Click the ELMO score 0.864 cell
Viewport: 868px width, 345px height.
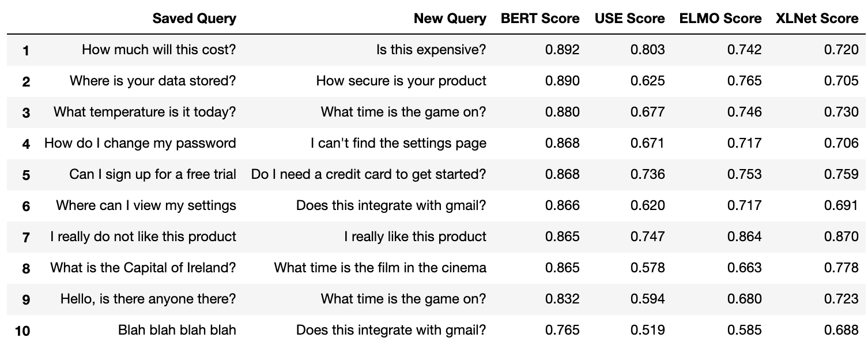[744, 237]
